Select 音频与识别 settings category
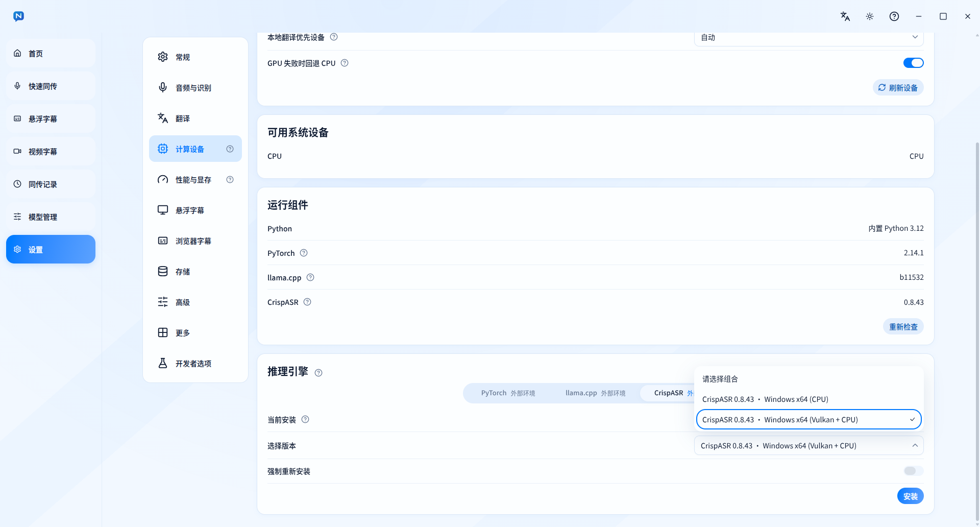Viewport: 980px width, 527px height. (x=195, y=87)
